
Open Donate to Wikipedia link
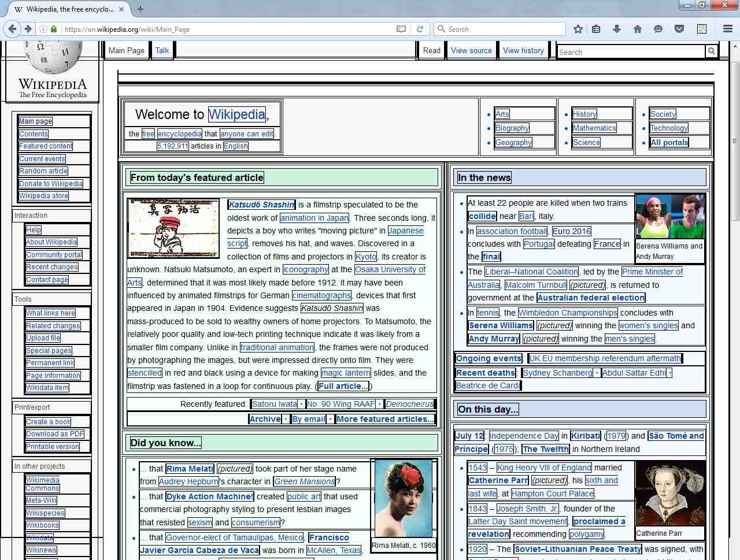point(51,184)
